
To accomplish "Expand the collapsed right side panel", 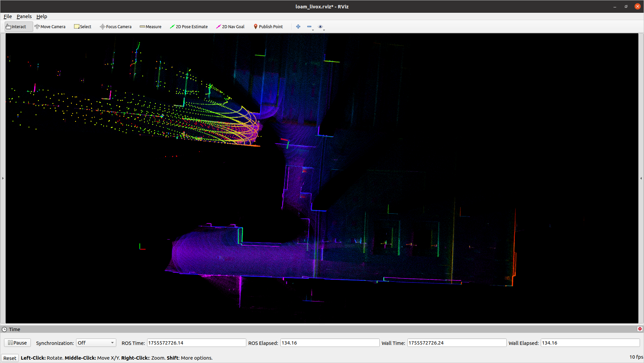I will 641,178.
